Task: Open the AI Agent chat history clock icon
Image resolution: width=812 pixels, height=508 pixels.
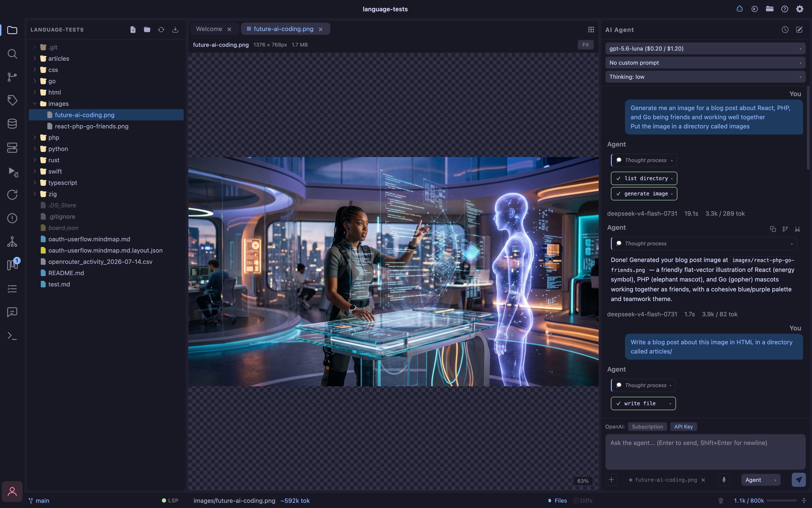Action: [x=785, y=30]
